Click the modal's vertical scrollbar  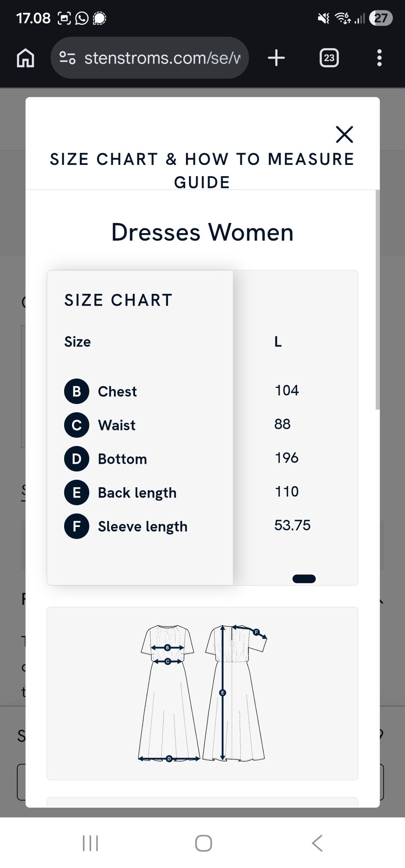378,299
